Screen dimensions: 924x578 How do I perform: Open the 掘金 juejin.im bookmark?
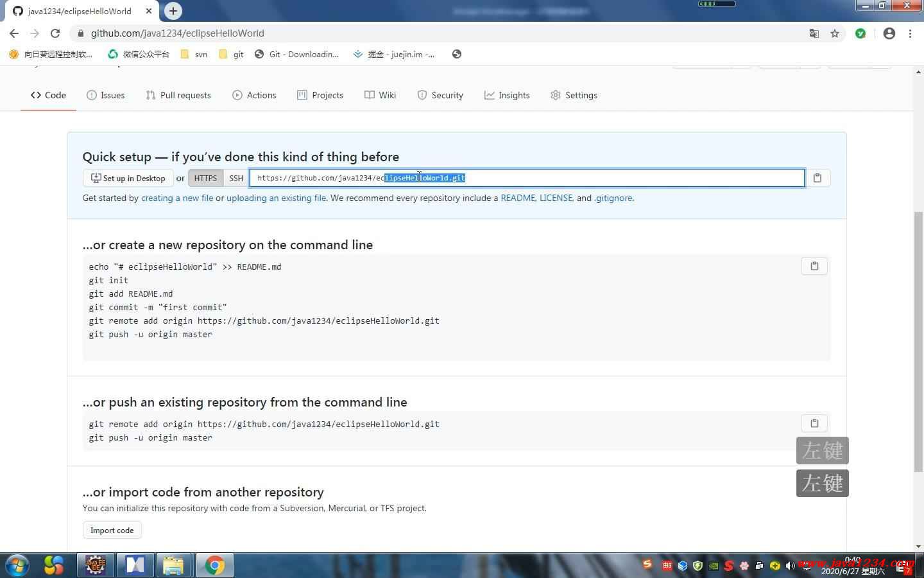point(394,54)
